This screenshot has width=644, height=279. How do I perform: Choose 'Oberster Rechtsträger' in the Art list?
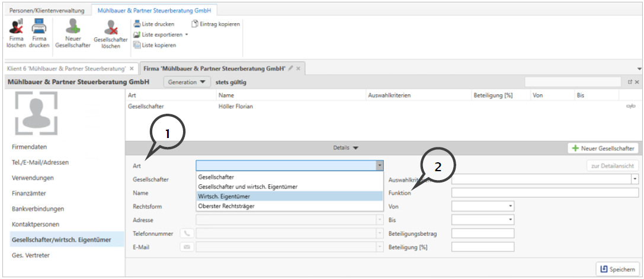289,206
